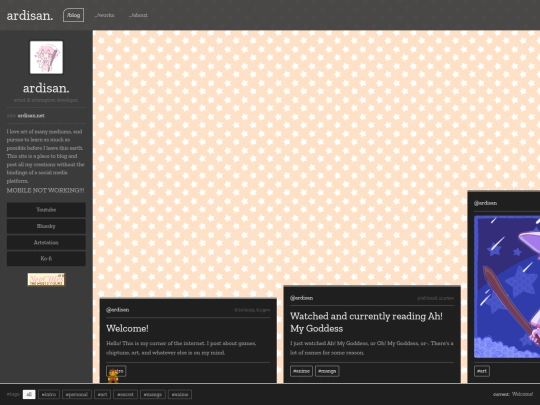This screenshot has width=540, height=405.
Task: Open the Artstation link button
Action: click(x=46, y=242)
